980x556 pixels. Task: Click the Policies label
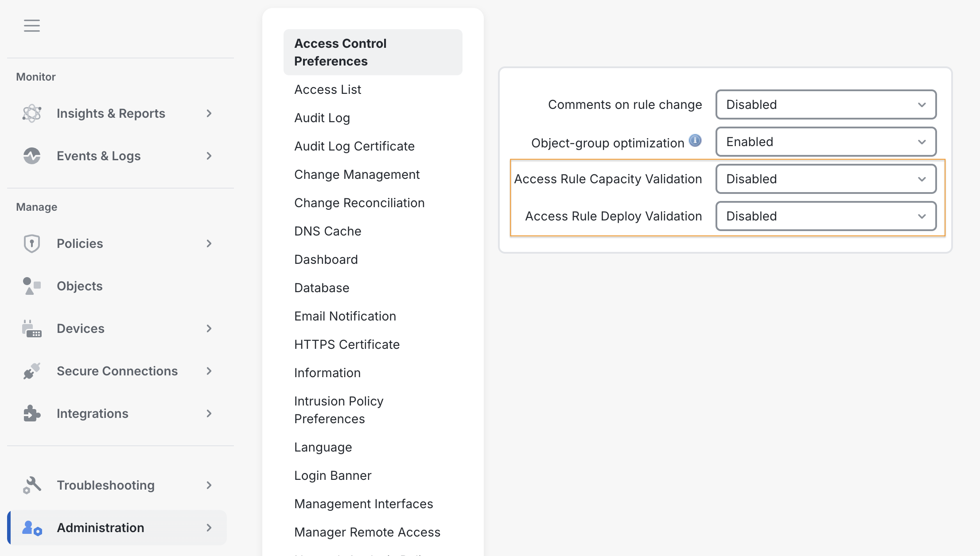point(80,243)
